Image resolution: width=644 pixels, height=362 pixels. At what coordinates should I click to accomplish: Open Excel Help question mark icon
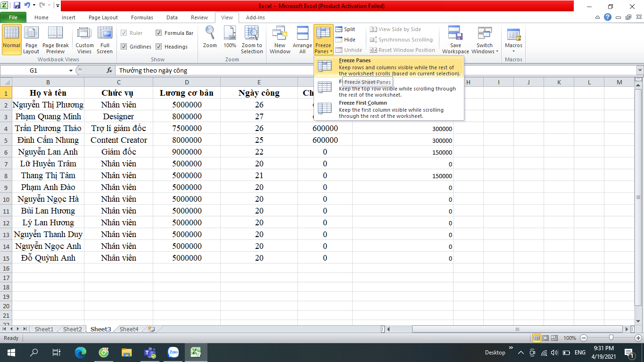pos(608,17)
